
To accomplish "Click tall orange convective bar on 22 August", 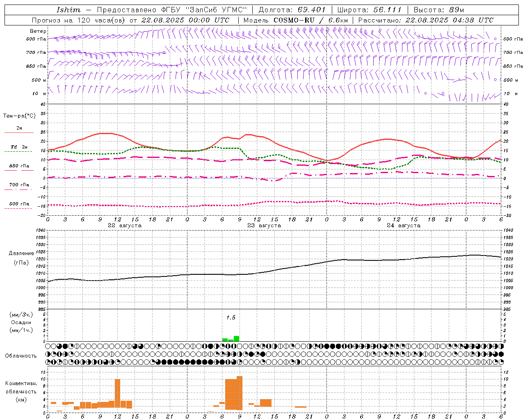I will coord(117,393).
